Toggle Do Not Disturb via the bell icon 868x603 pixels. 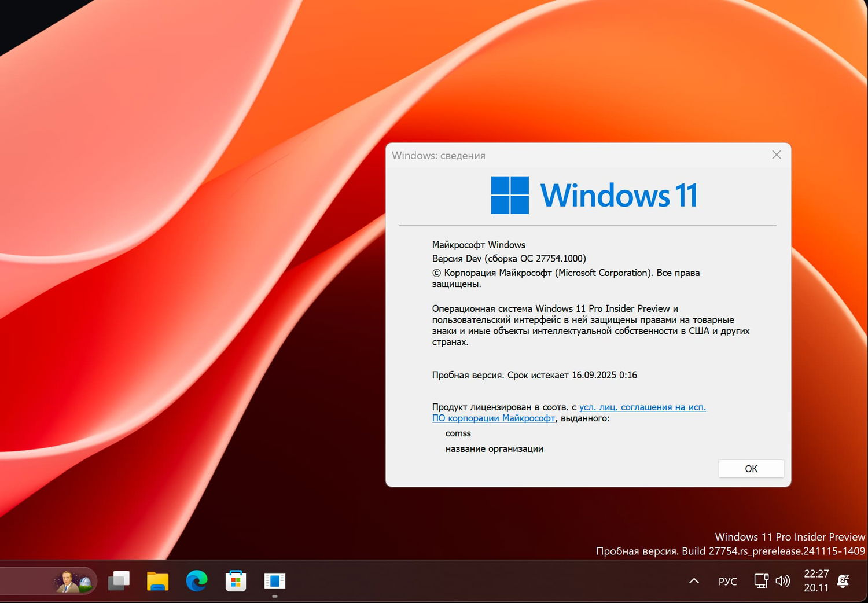(x=843, y=580)
